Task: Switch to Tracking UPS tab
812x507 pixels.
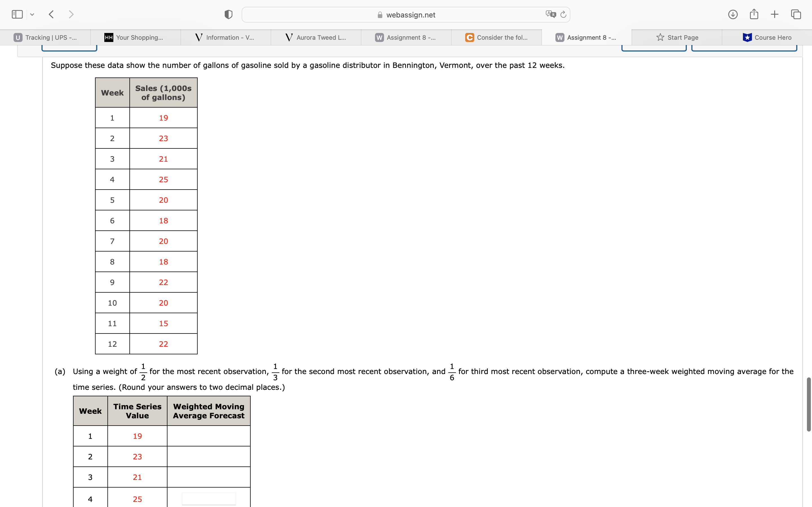Action: click(45, 37)
